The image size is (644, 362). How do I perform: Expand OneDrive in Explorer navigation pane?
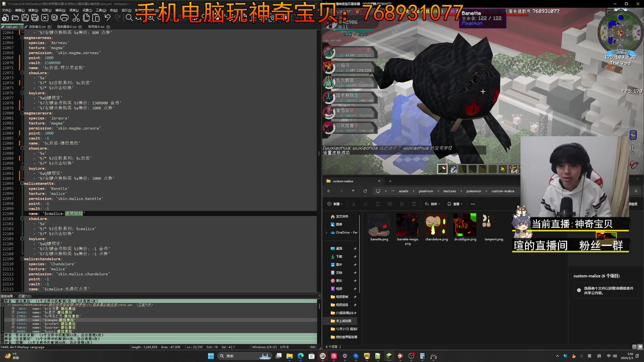(326, 232)
